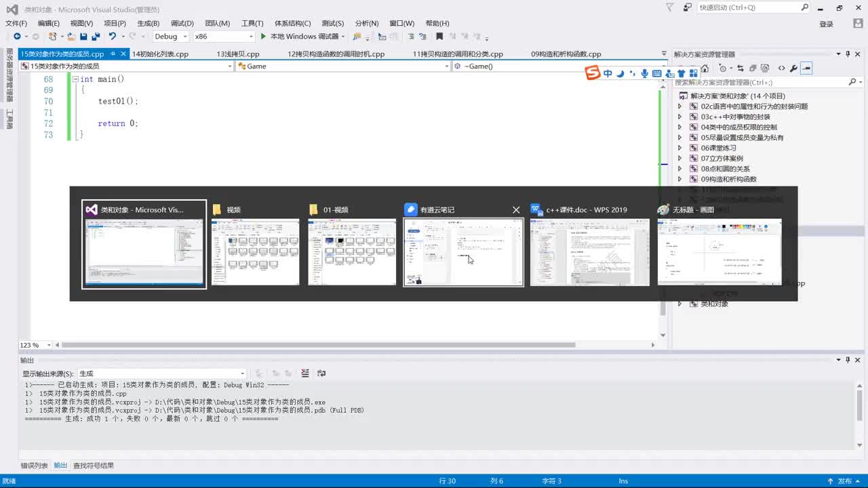The height and width of the screenshot is (488, 868).
Task: Clear all output with the clear icon
Action: pos(305,373)
